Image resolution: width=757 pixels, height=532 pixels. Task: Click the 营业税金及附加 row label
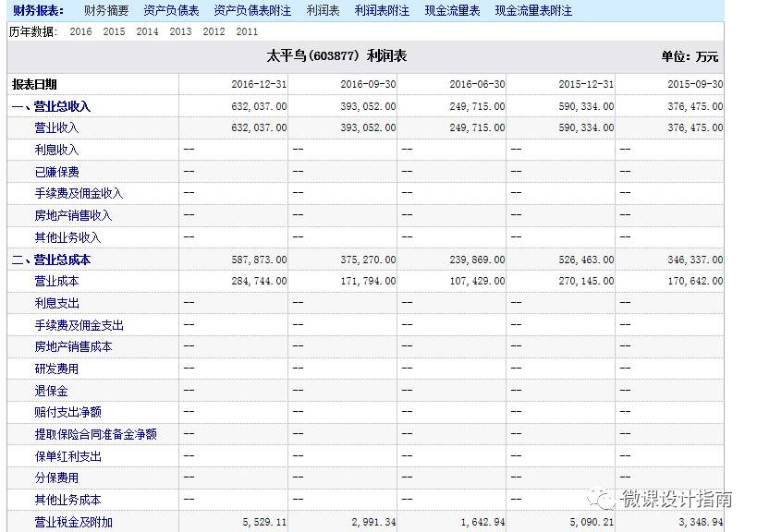coord(73,523)
